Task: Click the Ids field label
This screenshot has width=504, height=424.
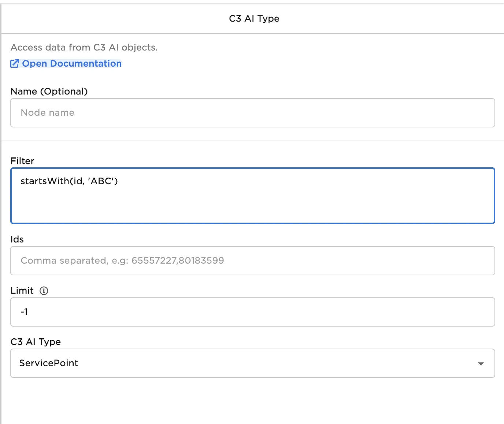Action: coord(17,239)
